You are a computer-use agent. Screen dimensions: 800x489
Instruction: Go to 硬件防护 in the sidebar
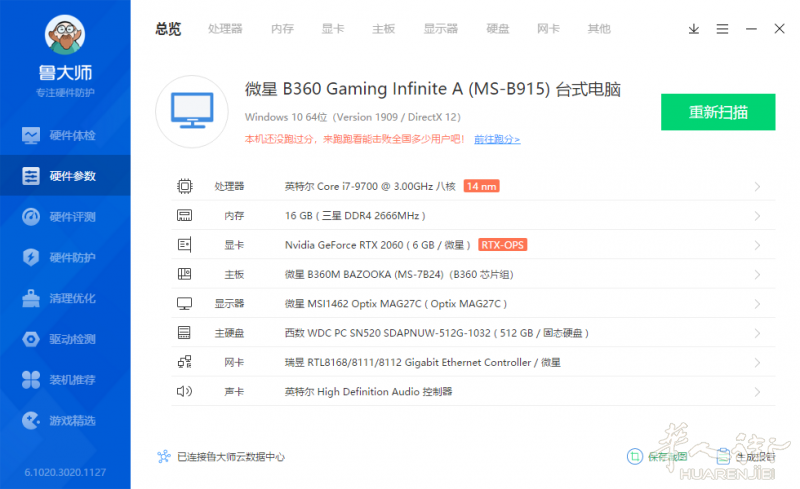pos(65,257)
